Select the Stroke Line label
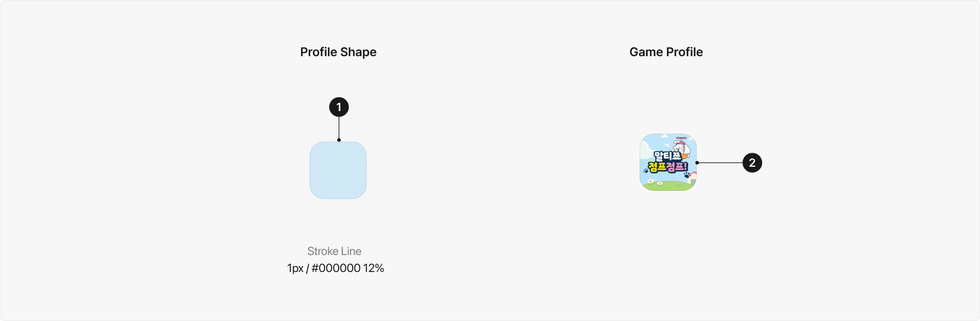 [334, 251]
